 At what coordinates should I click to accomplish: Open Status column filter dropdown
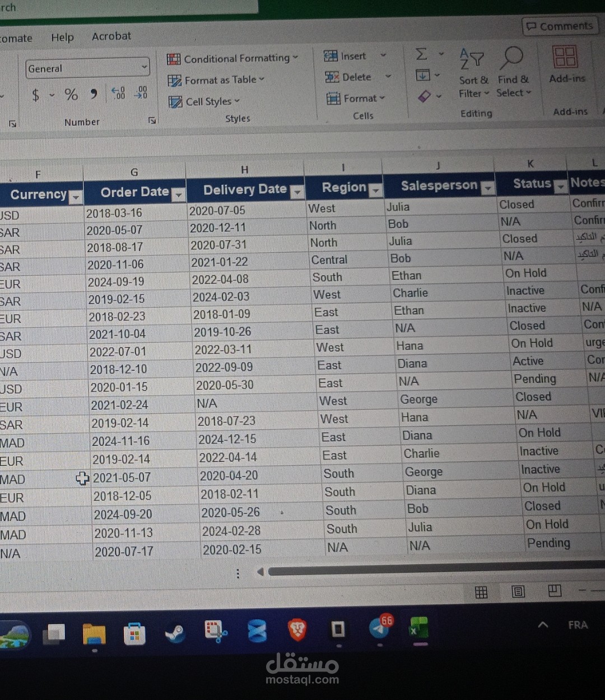[x=560, y=186]
